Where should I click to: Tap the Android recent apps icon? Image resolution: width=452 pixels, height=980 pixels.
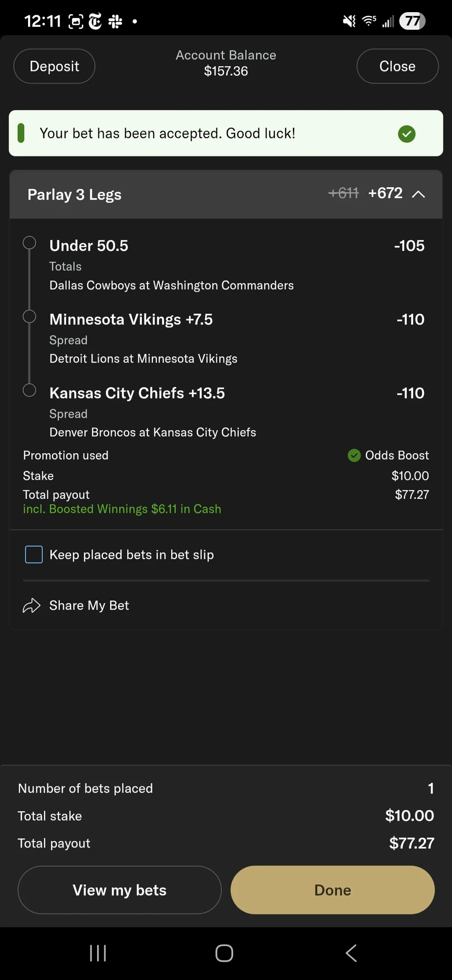point(98,953)
